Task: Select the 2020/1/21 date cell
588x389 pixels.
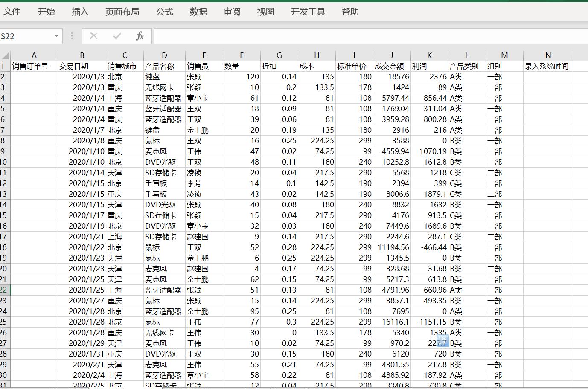Action: click(x=82, y=237)
